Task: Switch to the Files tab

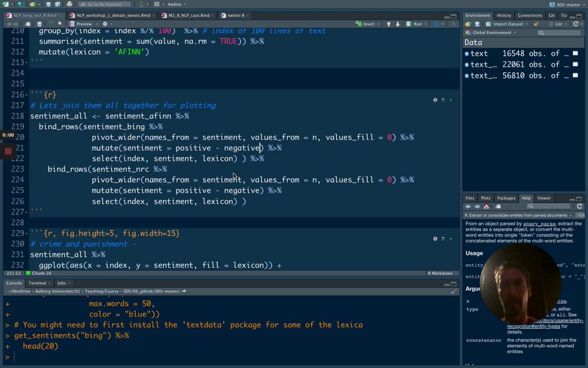Action: (470, 198)
